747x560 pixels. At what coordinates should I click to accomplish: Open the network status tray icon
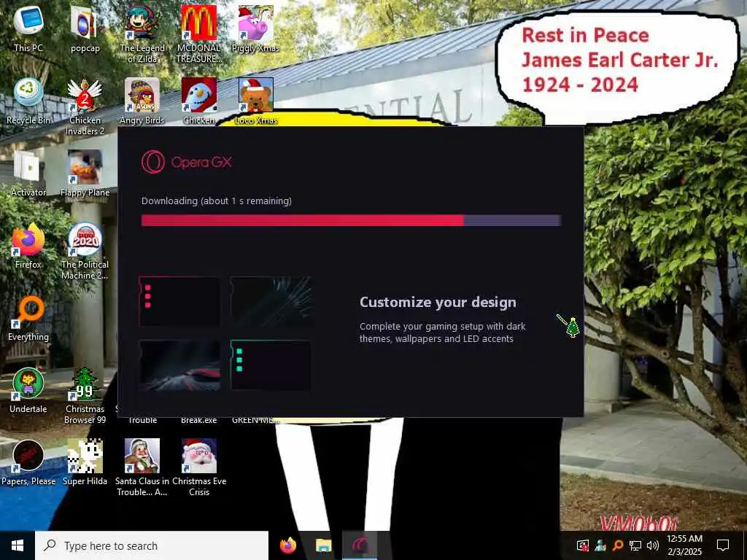635,545
